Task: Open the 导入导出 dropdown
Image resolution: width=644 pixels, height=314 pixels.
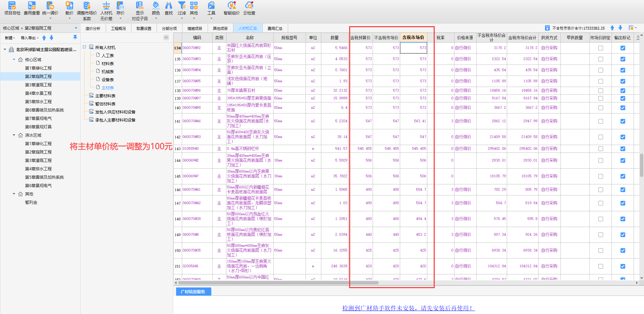Action: point(30,38)
